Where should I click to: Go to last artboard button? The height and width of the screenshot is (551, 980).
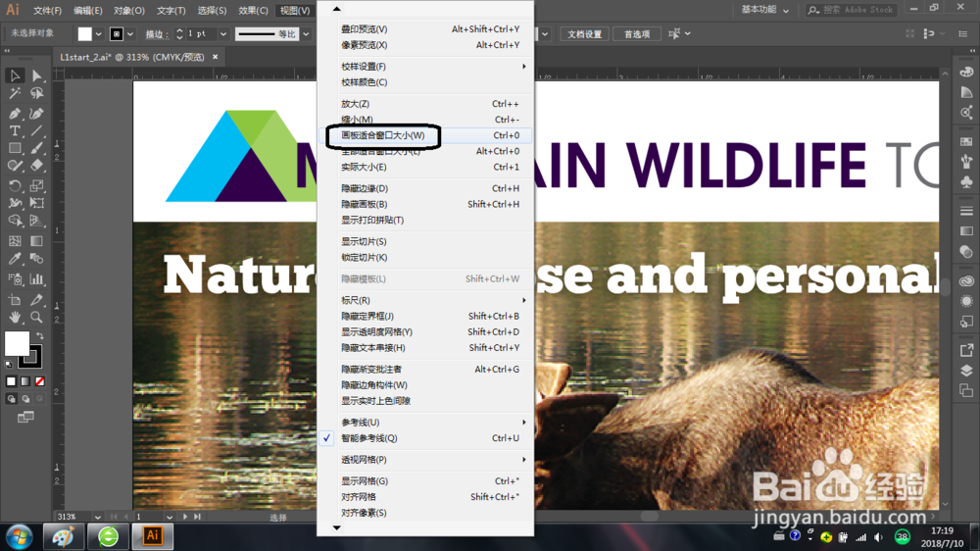[198, 518]
